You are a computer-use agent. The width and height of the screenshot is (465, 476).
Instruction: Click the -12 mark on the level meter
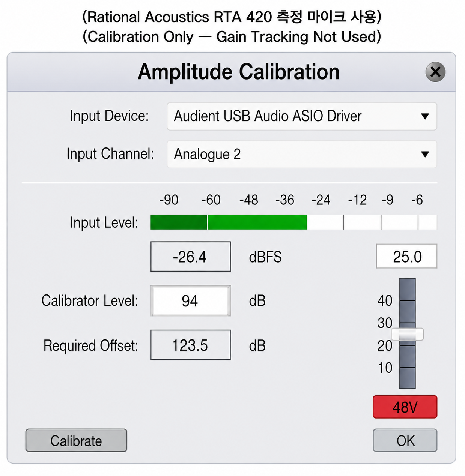[357, 200]
